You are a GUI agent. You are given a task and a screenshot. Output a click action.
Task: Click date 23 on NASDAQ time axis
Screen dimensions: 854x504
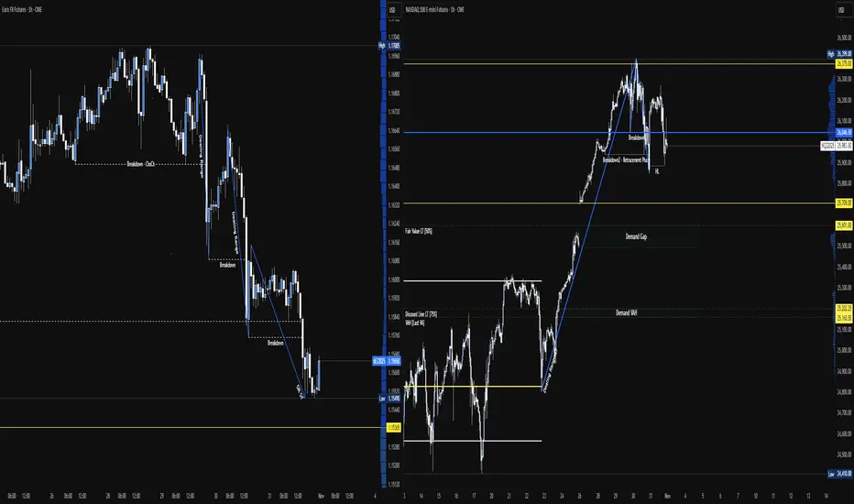click(x=544, y=496)
